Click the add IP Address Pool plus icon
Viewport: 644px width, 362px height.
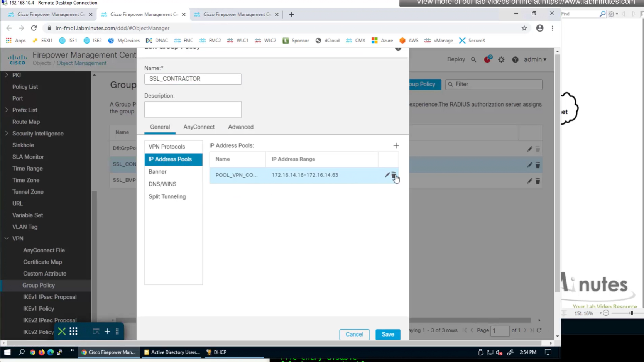[x=396, y=145]
